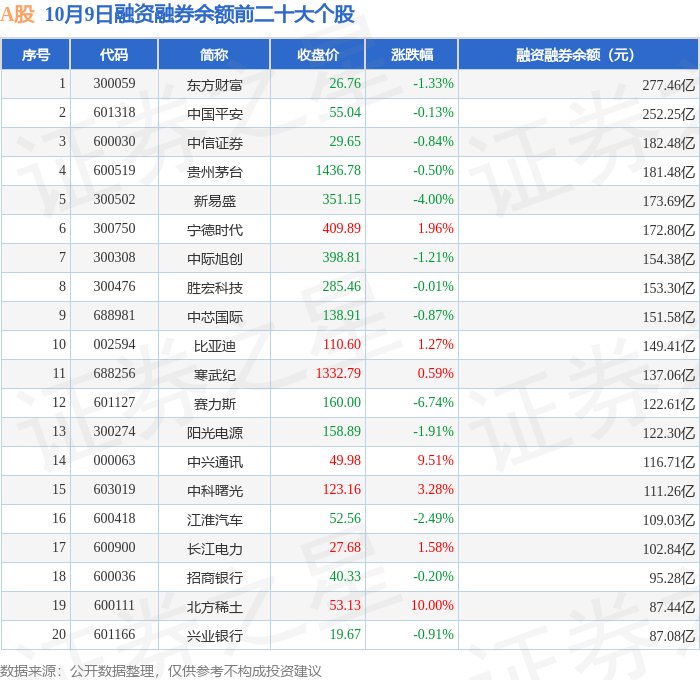Click the 数据来源 footer note
Viewport: 700px width, 680px height.
coord(161,671)
